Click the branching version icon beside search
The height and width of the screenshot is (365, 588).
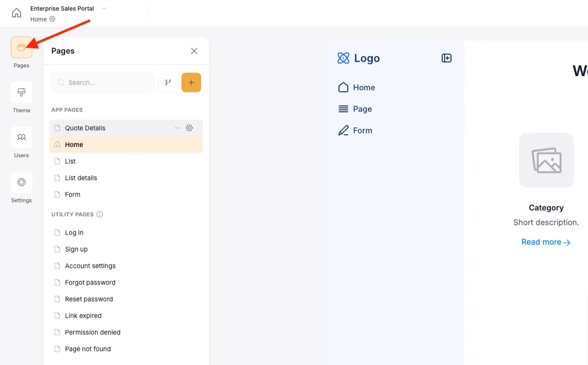pyautogui.click(x=168, y=82)
